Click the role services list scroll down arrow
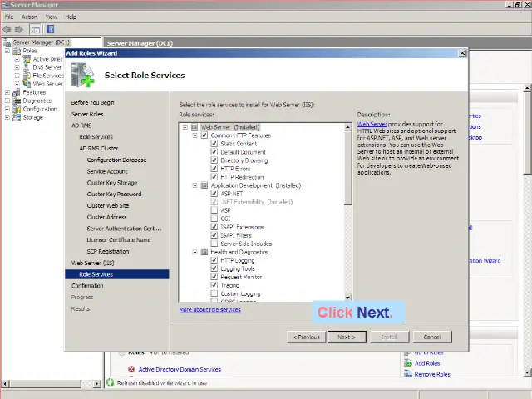Viewport: 532px width, 399px height. [347, 298]
